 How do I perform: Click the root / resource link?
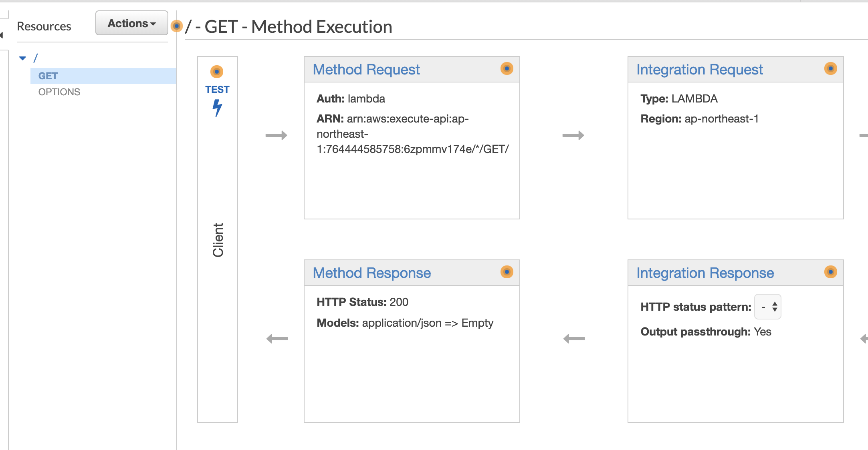coord(36,58)
